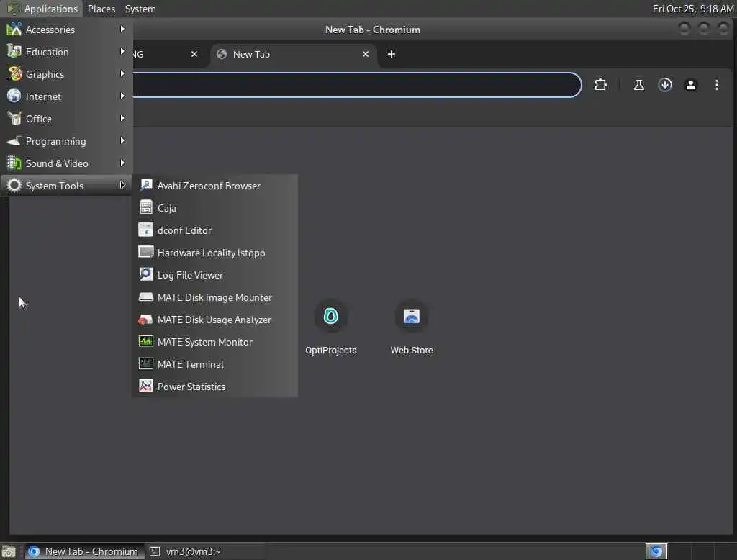Image resolution: width=737 pixels, height=560 pixels.
Task: Launch Avahi Zeroconf Browser by its label
Action: tap(209, 186)
